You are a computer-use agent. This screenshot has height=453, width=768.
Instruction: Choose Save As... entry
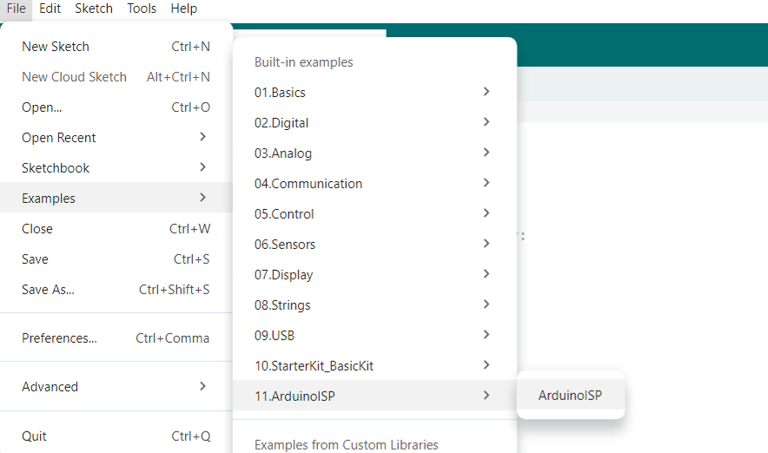(116, 289)
